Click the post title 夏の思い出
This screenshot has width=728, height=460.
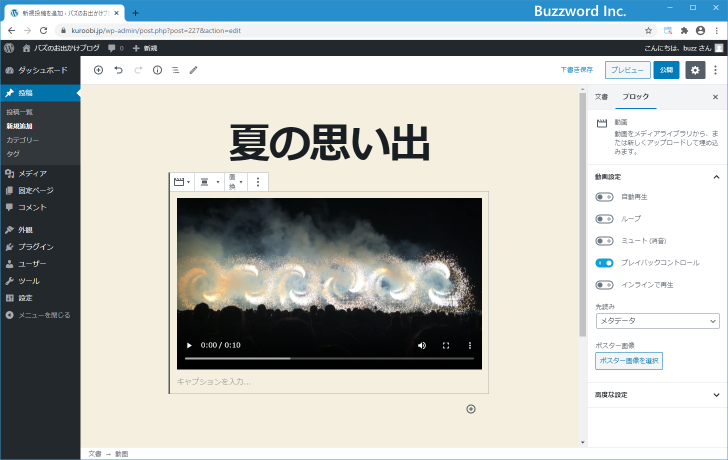tap(329, 143)
